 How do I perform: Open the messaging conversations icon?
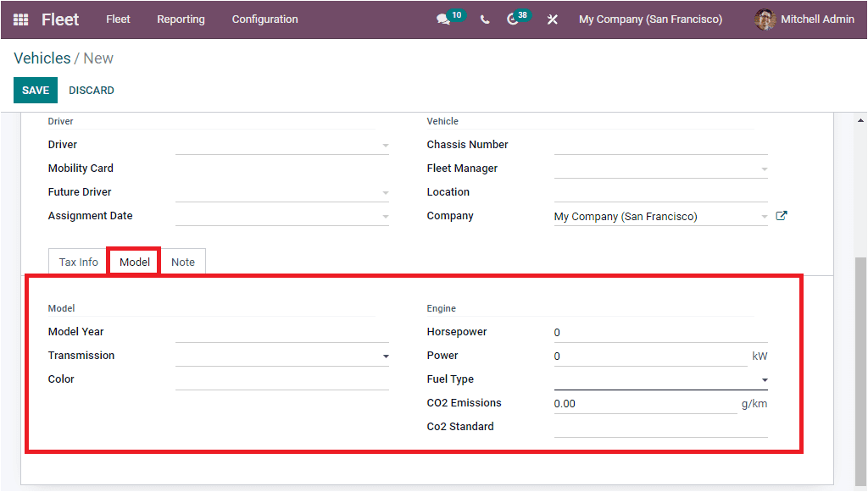tap(442, 19)
